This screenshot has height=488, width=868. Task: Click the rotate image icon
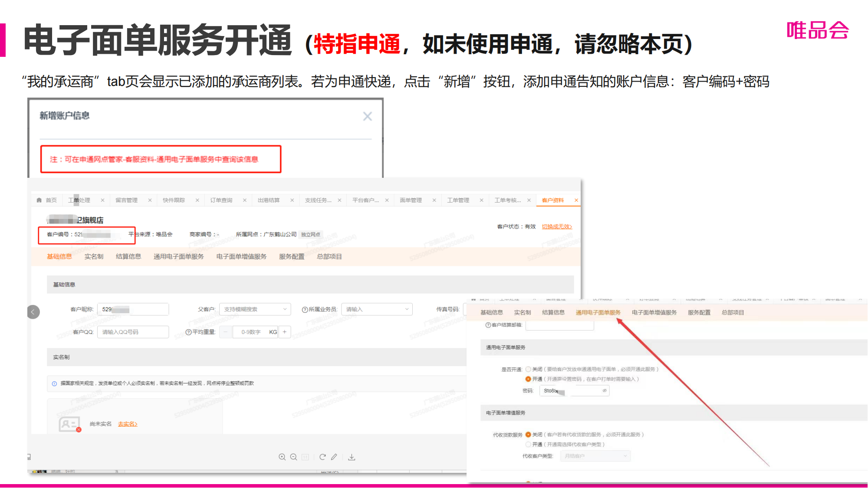point(322,457)
